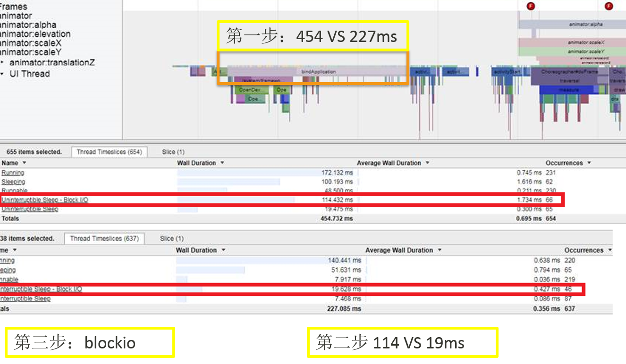Select average value 0.638 ms
Viewport: 626px width, 364px height.
(x=547, y=260)
